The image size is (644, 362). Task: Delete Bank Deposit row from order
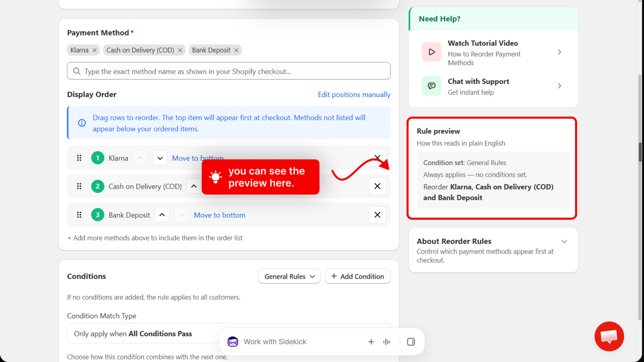pos(377,215)
